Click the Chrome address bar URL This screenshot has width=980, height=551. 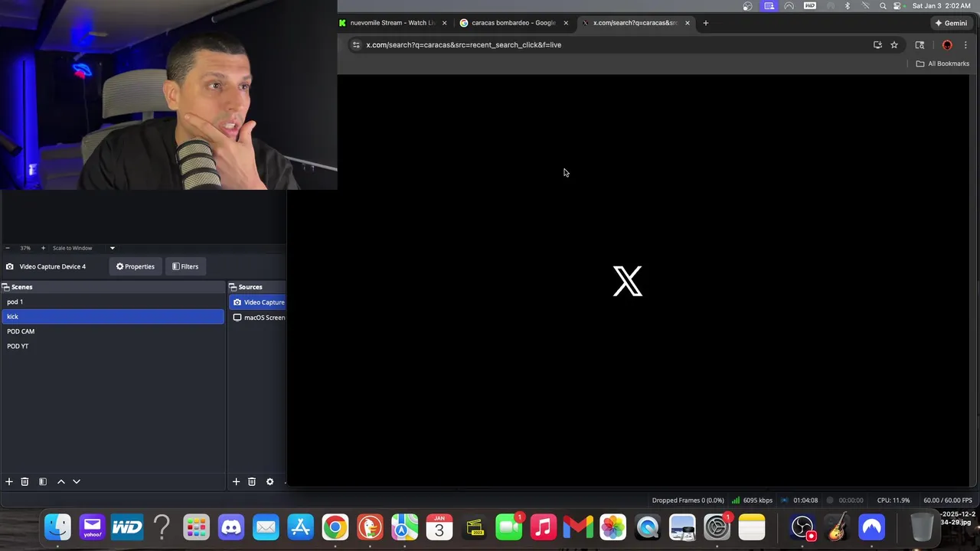tap(464, 45)
